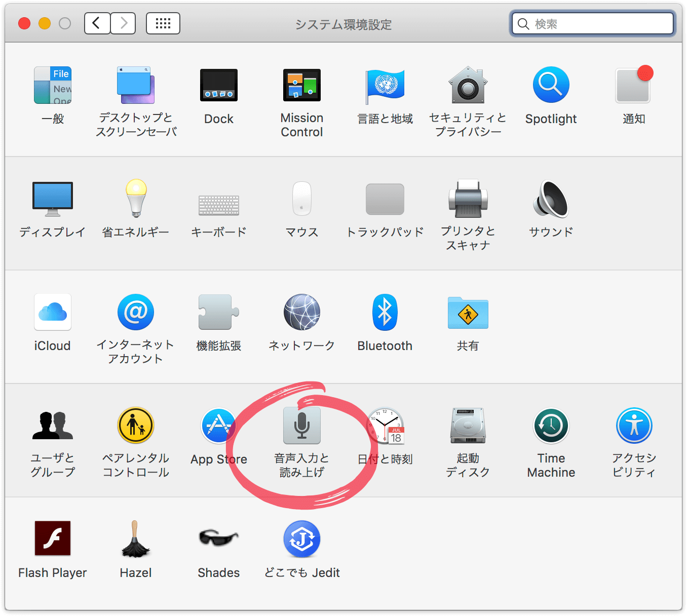
Task: Open プリンタとスキャナ preferences
Action: click(468, 199)
